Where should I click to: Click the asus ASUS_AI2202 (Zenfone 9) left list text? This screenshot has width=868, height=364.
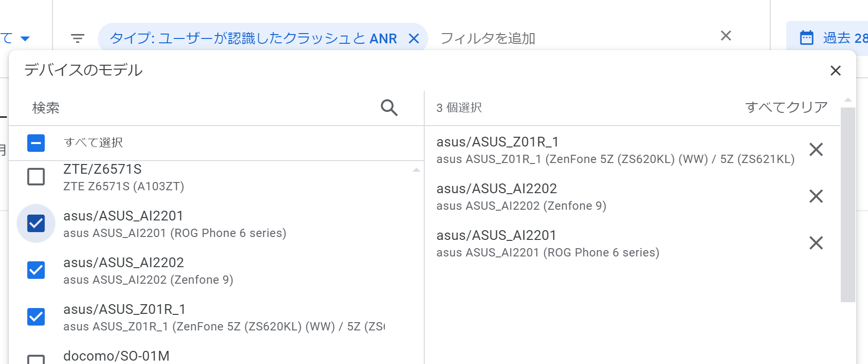click(148, 280)
